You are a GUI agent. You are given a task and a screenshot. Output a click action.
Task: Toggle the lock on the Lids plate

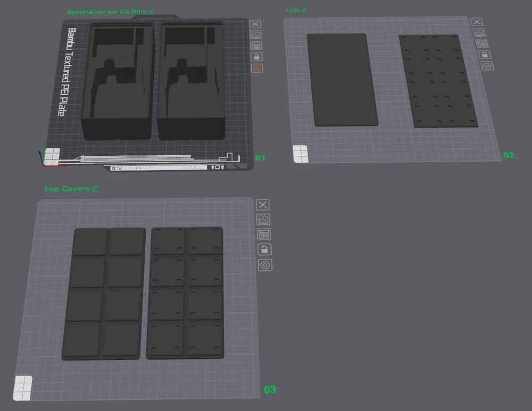(485, 54)
